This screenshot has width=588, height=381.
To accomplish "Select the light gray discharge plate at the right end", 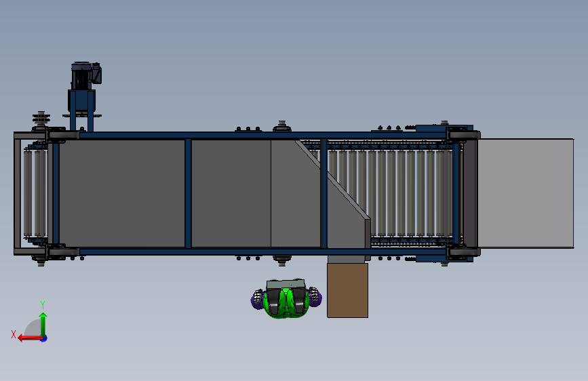I will [x=526, y=193].
